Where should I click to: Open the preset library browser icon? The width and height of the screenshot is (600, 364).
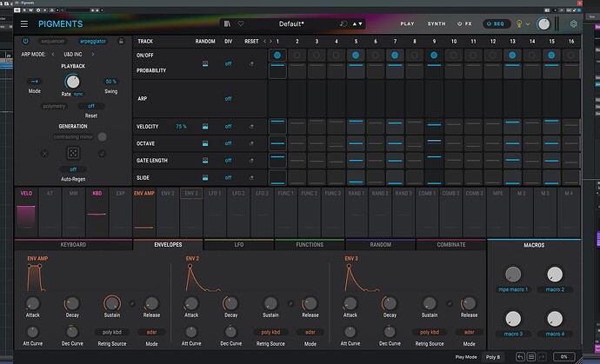pos(227,23)
